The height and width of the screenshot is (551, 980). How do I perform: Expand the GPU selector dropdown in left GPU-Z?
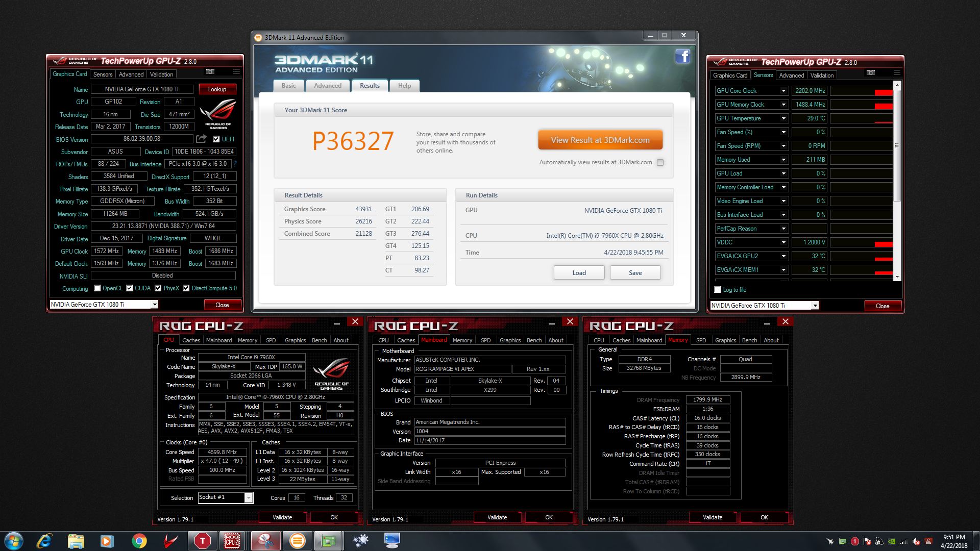coord(154,305)
